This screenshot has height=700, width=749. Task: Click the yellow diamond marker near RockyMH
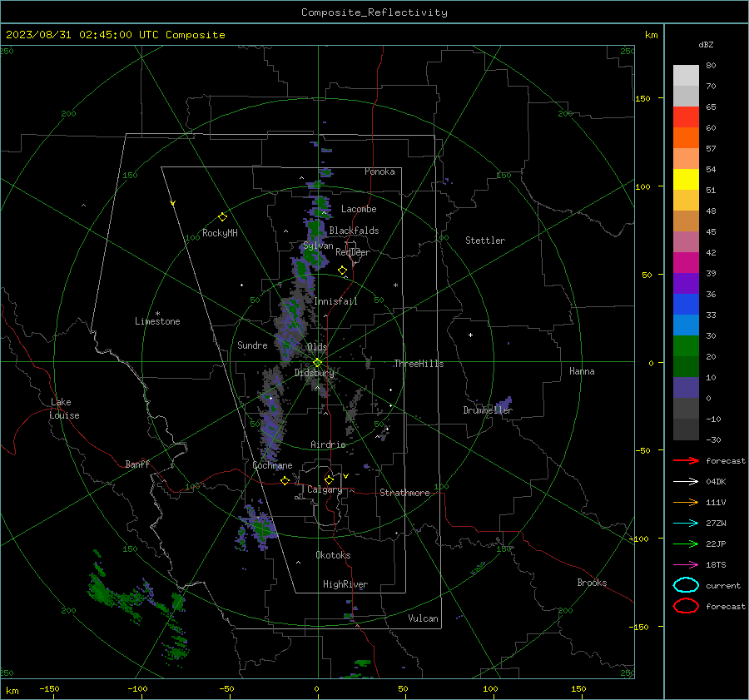[x=222, y=217]
